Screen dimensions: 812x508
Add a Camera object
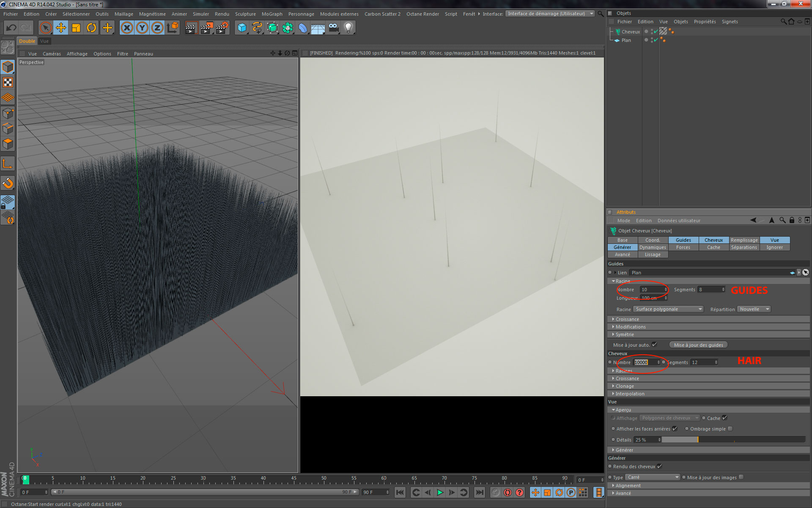(334, 28)
